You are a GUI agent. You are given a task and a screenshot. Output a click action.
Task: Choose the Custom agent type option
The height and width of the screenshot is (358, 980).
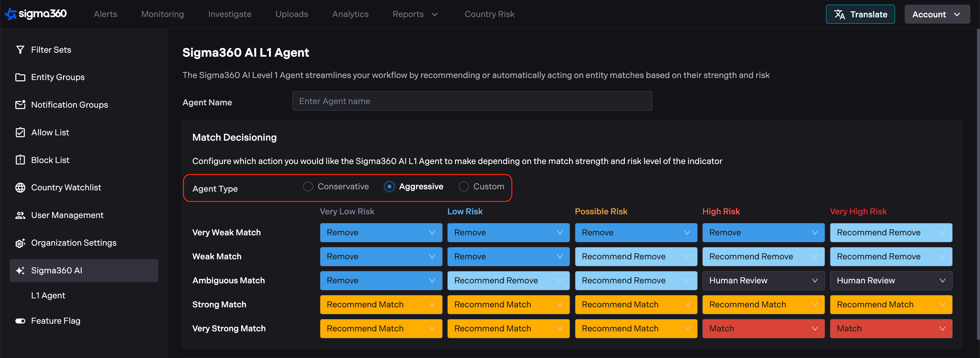pos(463,186)
